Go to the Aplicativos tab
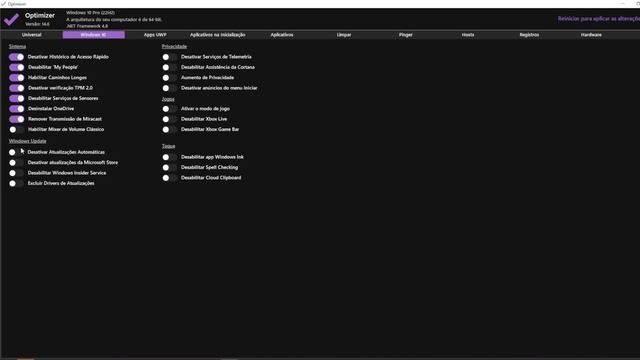Image resolution: width=640 pixels, height=360 pixels. [282, 35]
